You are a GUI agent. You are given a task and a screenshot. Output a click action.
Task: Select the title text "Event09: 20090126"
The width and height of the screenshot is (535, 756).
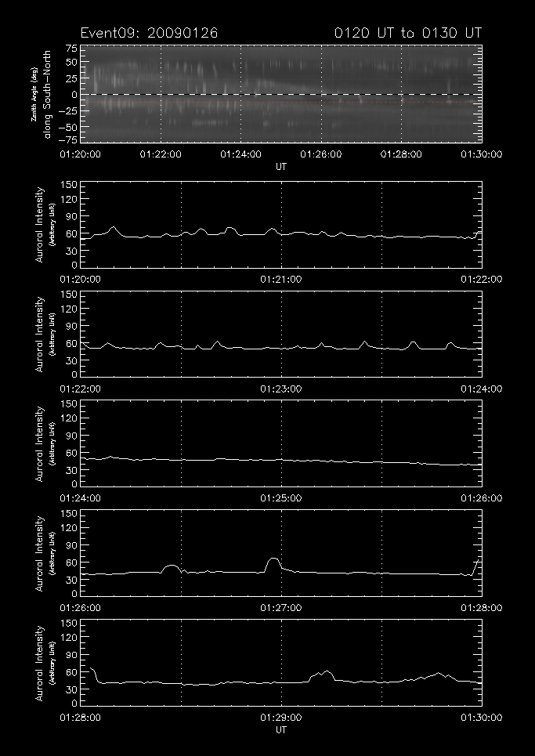click(x=149, y=33)
